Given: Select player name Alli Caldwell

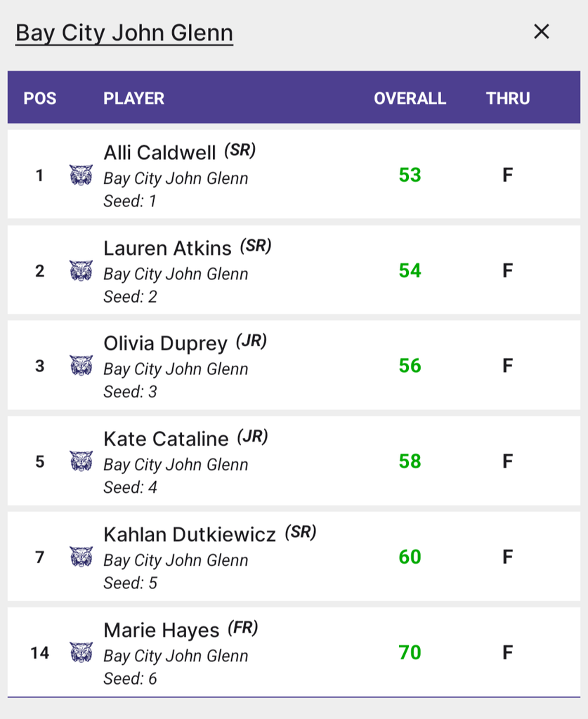Looking at the screenshot, I should click(x=159, y=152).
